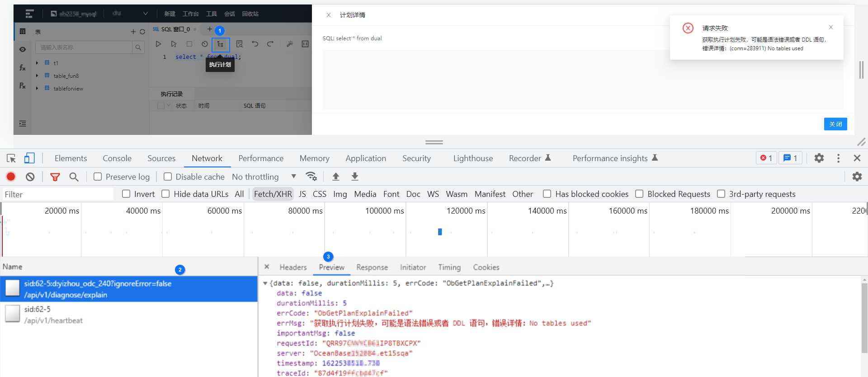Check Disable cache option

(x=168, y=177)
